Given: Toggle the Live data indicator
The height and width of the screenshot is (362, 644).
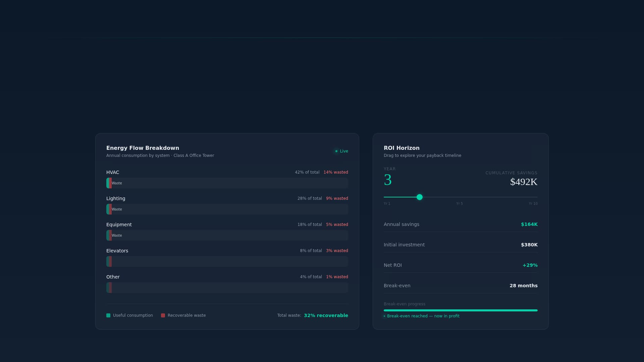Looking at the screenshot, I should (x=341, y=151).
